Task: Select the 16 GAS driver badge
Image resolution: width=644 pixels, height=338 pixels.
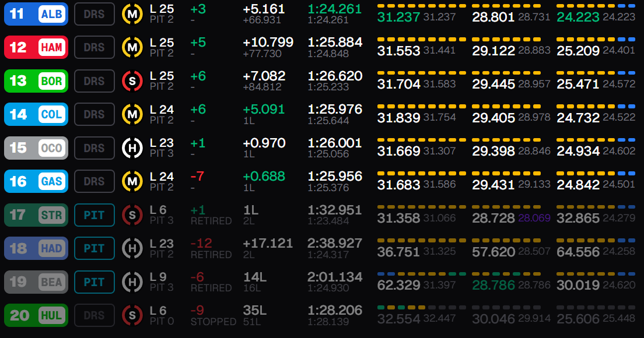Action: click(x=36, y=181)
